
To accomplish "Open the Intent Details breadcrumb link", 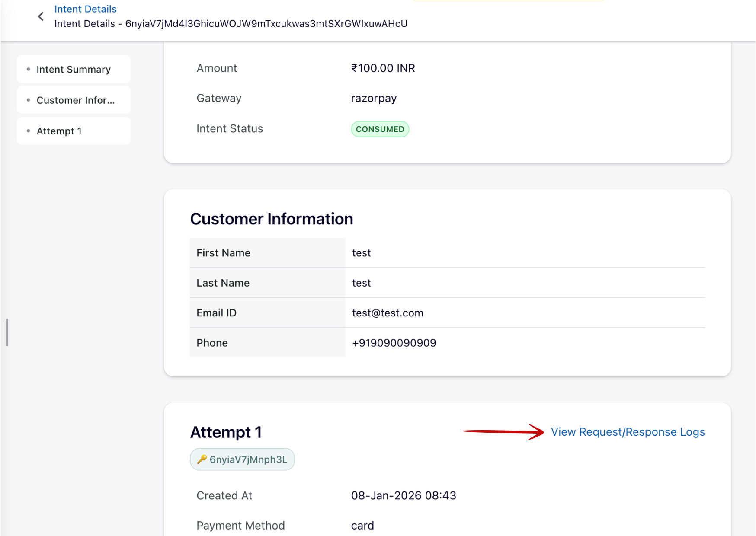I will coord(85,9).
